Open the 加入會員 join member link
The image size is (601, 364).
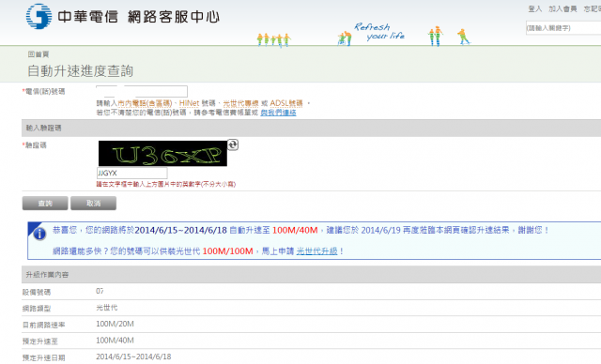point(562,8)
